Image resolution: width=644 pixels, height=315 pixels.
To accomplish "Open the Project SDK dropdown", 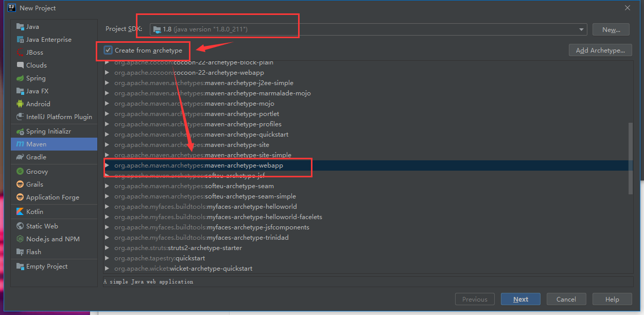I will coord(582,29).
